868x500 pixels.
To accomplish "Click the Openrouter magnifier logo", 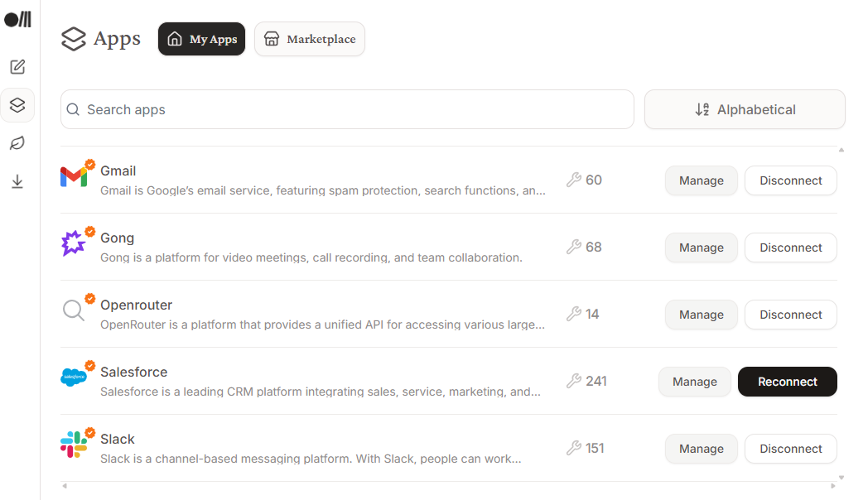I will (74, 310).
